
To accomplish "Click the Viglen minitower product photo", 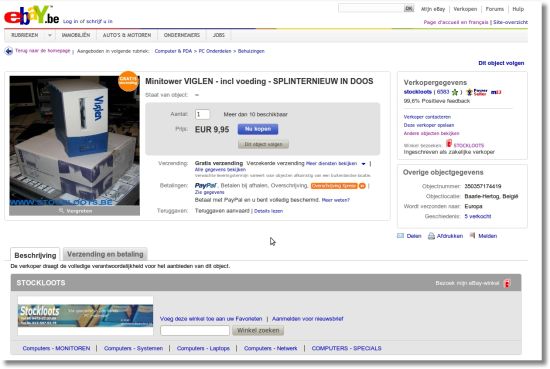I will point(74,141).
